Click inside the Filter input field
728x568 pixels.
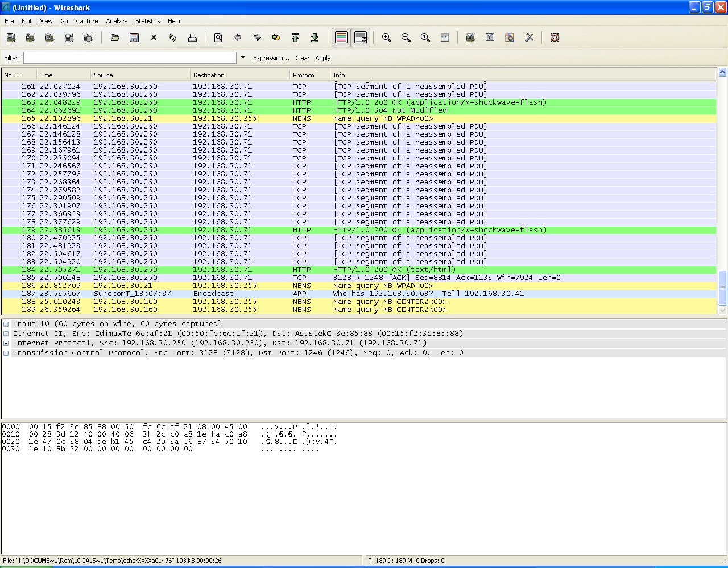(x=130, y=58)
